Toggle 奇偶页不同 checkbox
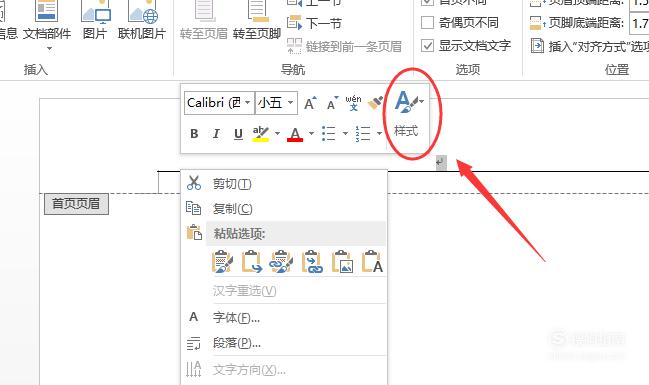This screenshot has width=649, height=385. [x=427, y=22]
